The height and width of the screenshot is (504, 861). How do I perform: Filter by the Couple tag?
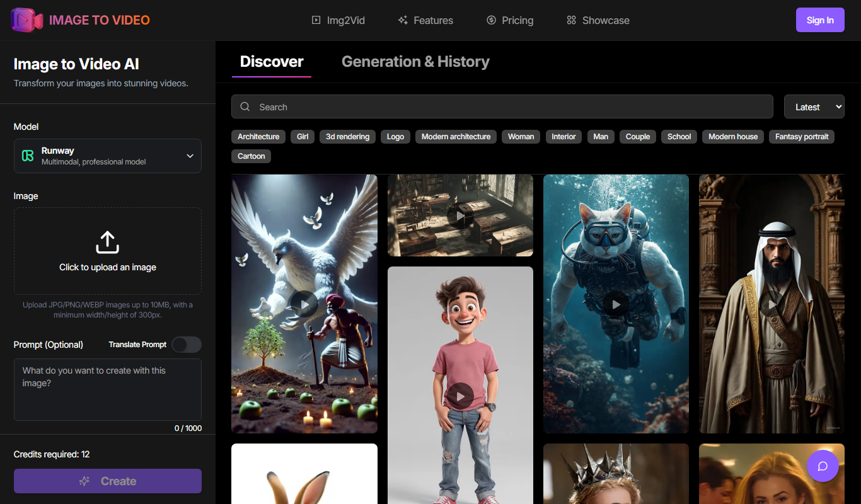pos(638,137)
